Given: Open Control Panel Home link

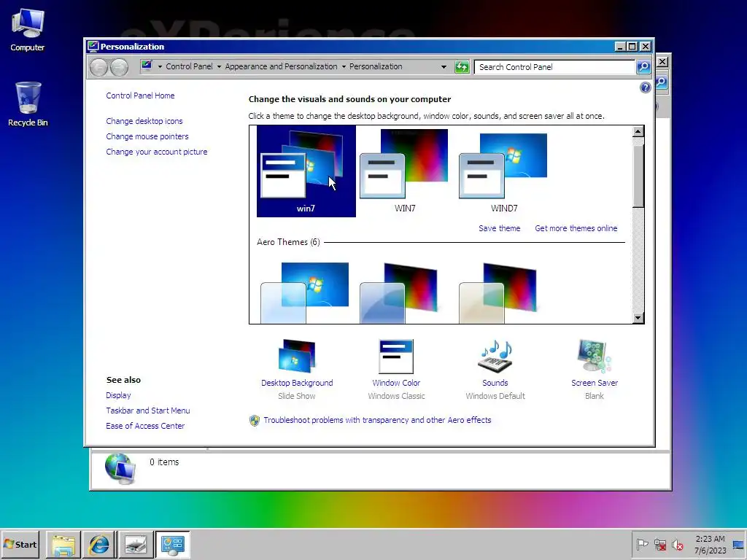Looking at the screenshot, I should click(140, 96).
